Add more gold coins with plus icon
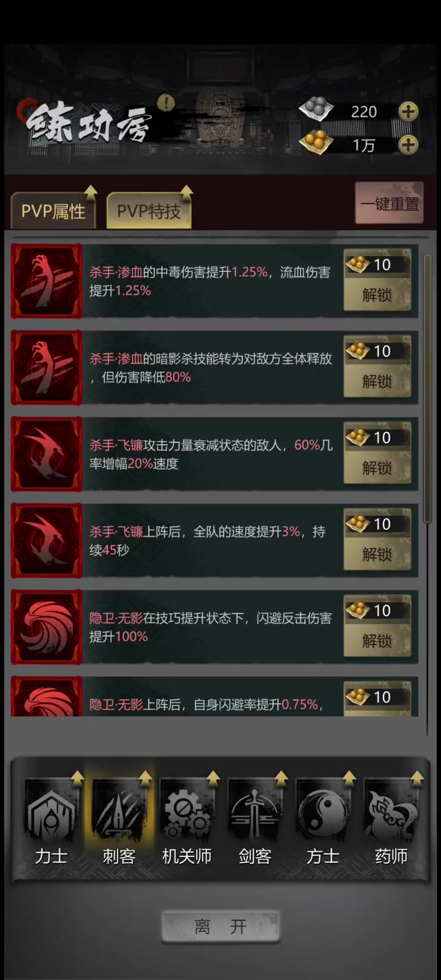This screenshot has width=441, height=980. click(x=409, y=145)
